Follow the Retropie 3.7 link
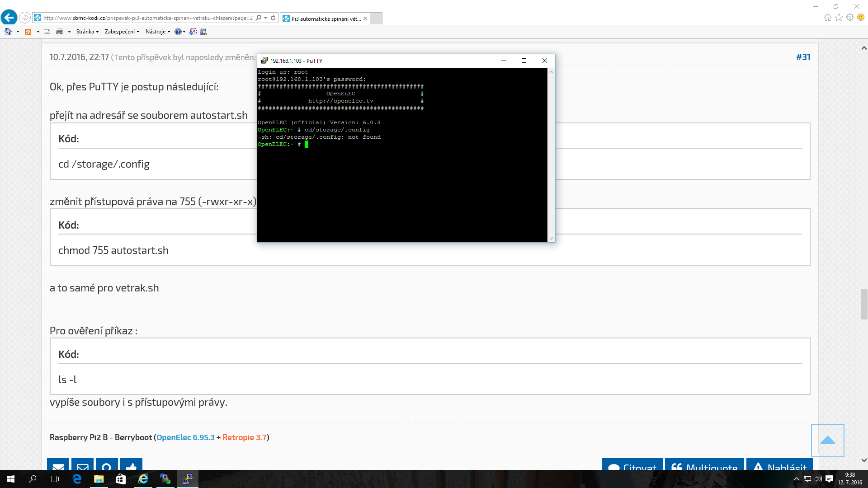 pyautogui.click(x=244, y=437)
